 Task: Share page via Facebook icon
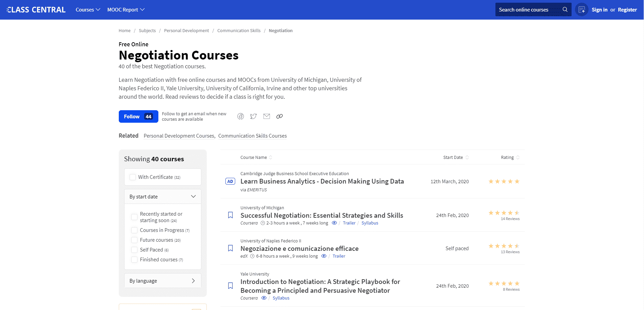coord(240,116)
